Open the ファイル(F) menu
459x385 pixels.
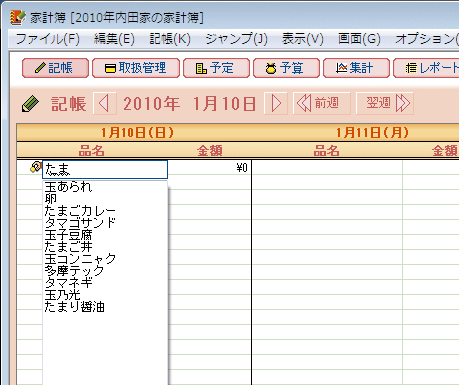(x=48, y=39)
